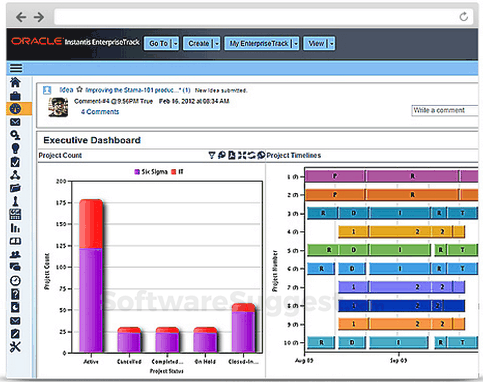Expand the Create dropdown arrow
483x382 pixels.
217,44
